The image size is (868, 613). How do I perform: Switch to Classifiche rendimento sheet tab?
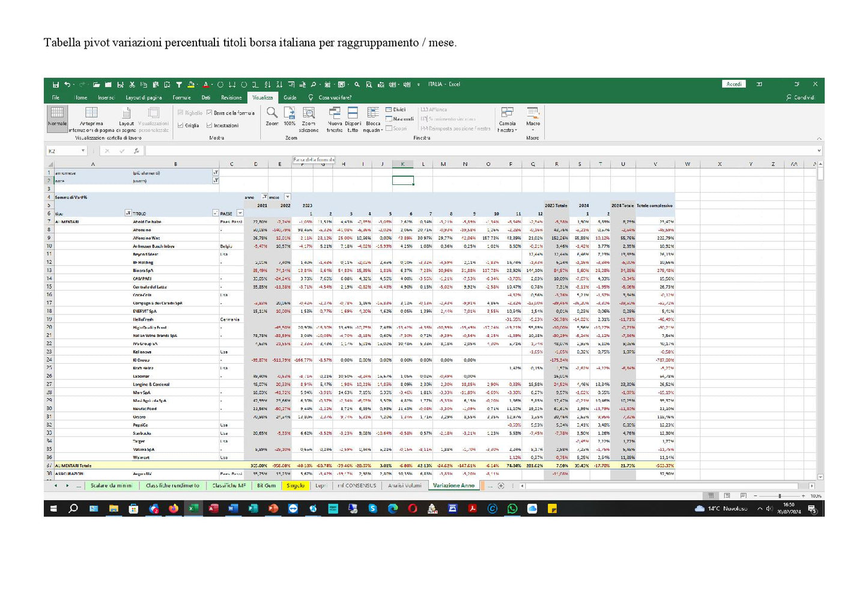click(x=172, y=486)
